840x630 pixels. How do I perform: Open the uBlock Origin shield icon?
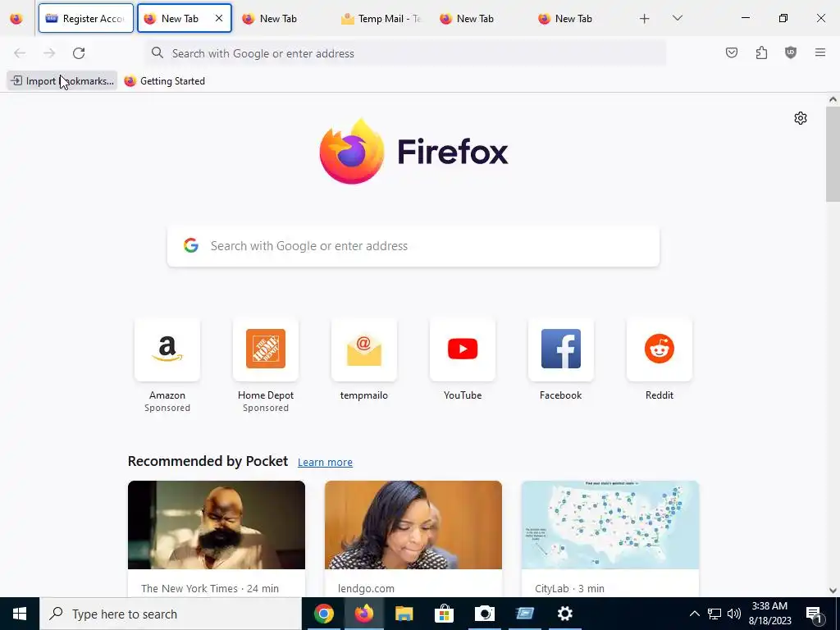click(x=791, y=52)
